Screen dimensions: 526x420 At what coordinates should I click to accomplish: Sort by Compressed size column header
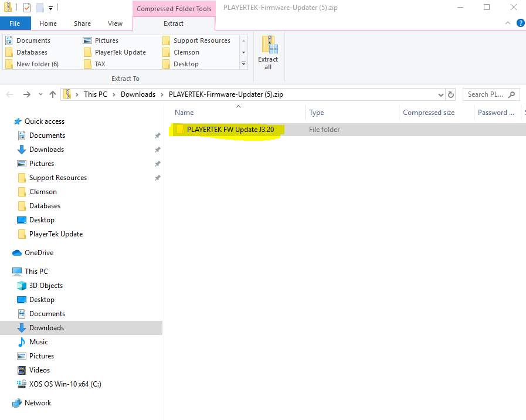(429, 113)
